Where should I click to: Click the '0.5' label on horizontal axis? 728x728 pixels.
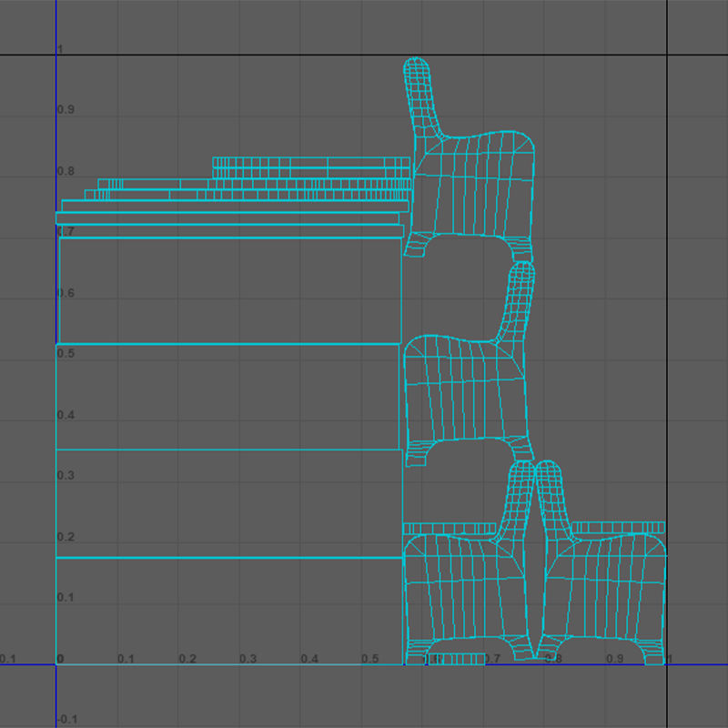click(370, 659)
